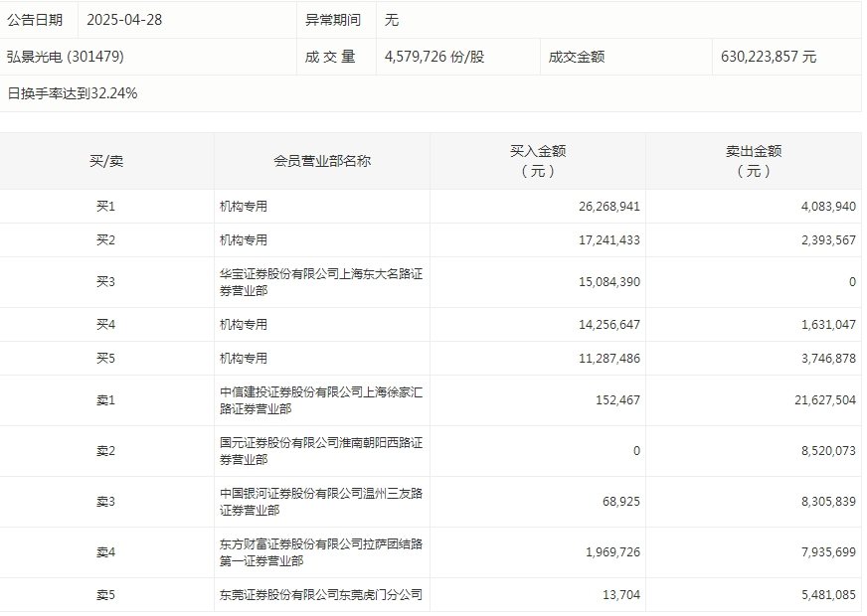Click the 异常期间 value 无

(392, 20)
